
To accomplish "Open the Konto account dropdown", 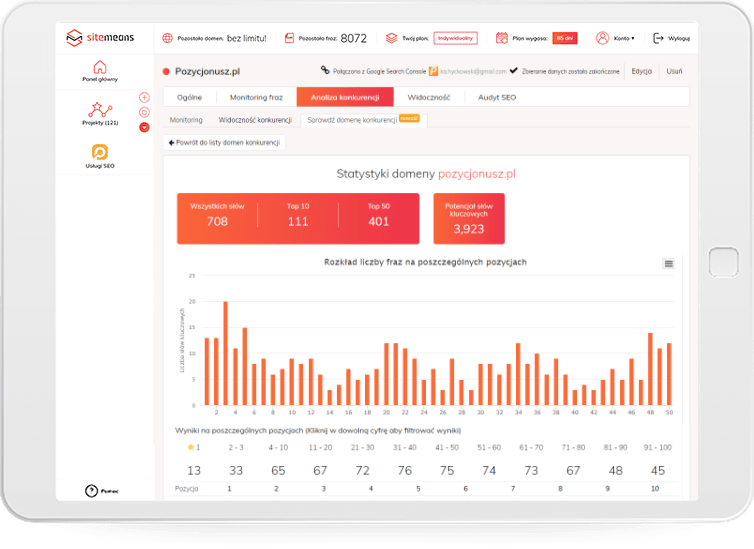I will tap(614, 38).
